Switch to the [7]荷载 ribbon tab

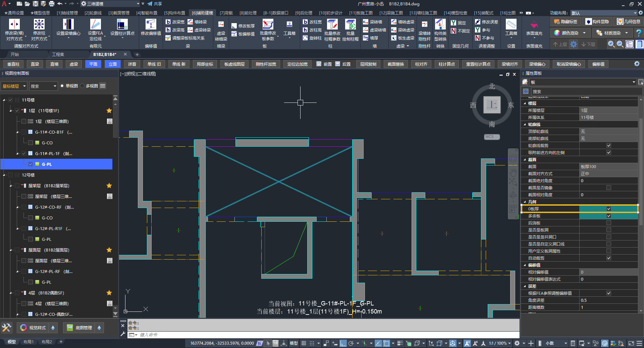[226, 13]
